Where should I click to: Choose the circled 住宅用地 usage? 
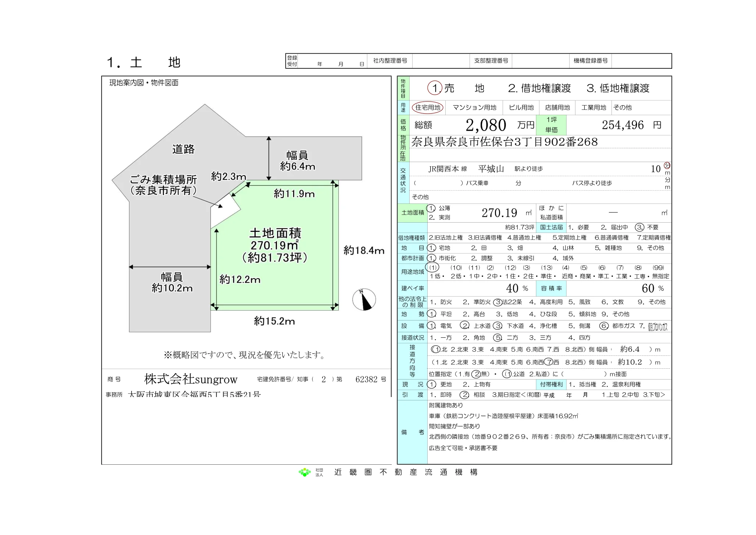[x=428, y=107]
